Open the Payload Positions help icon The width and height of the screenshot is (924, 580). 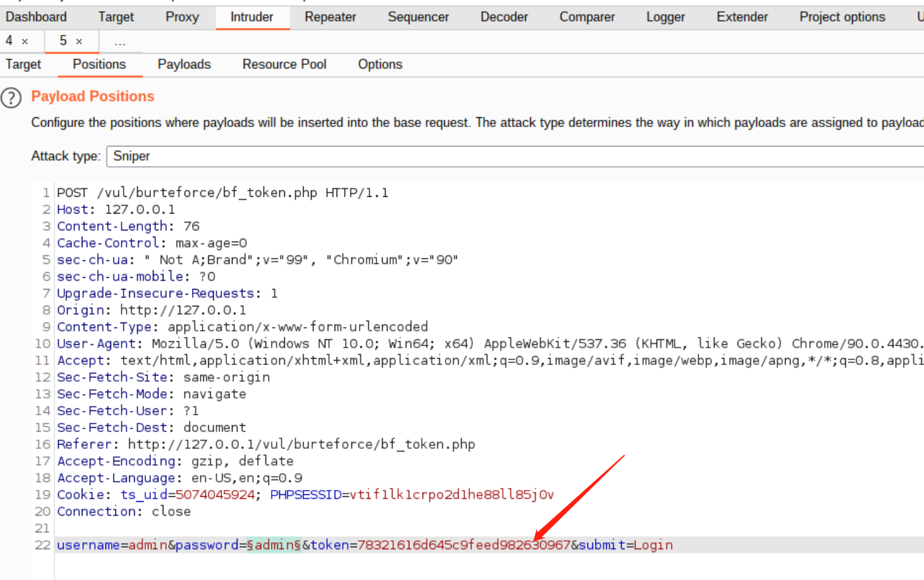(x=11, y=98)
